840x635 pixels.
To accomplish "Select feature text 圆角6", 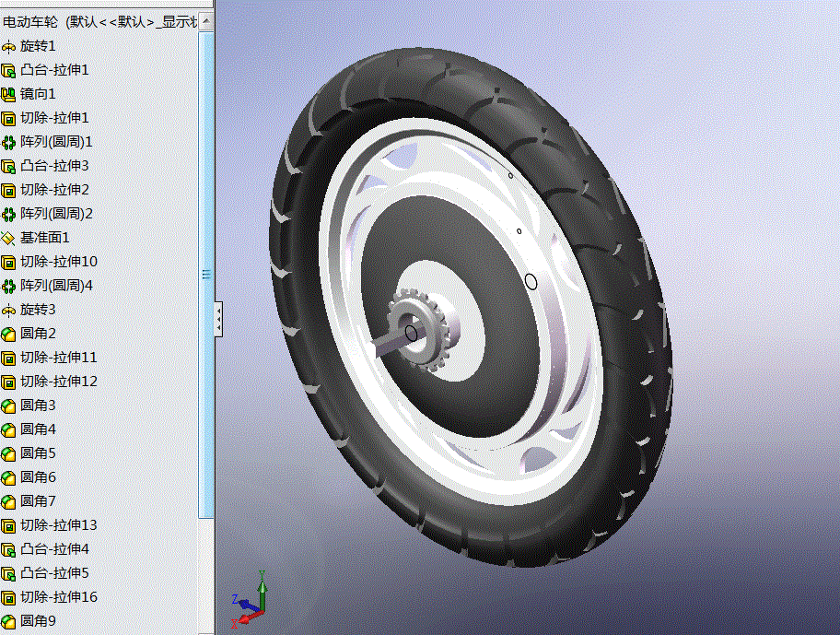I will click(x=38, y=477).
